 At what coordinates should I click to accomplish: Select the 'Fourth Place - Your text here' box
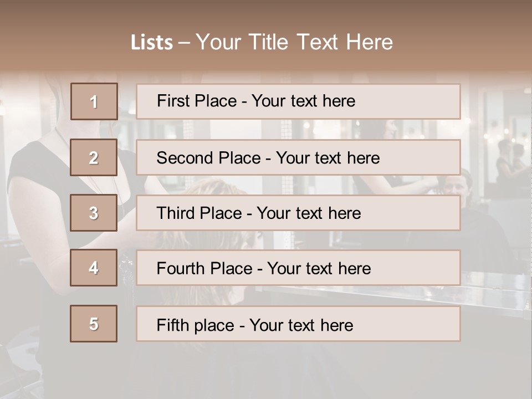click(298, 268)
